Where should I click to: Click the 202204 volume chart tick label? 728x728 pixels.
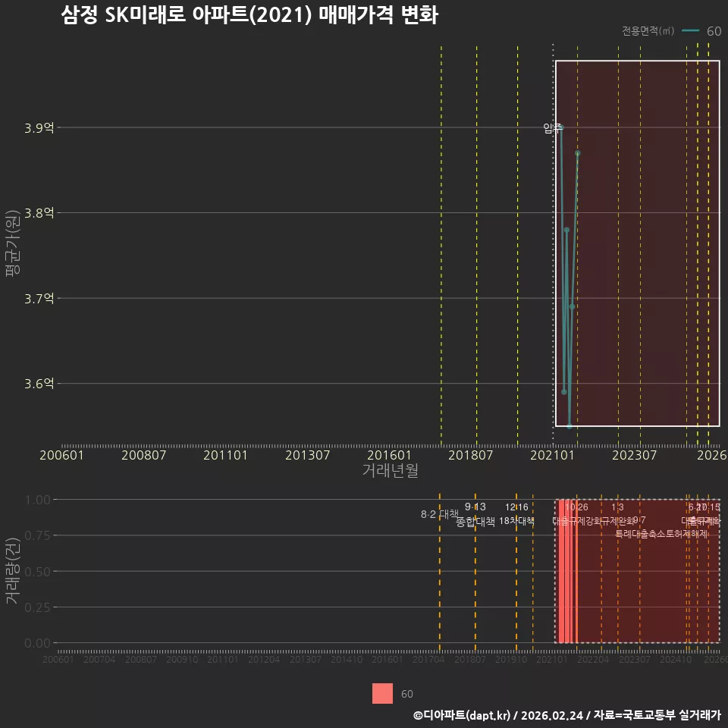pos(593,659)
